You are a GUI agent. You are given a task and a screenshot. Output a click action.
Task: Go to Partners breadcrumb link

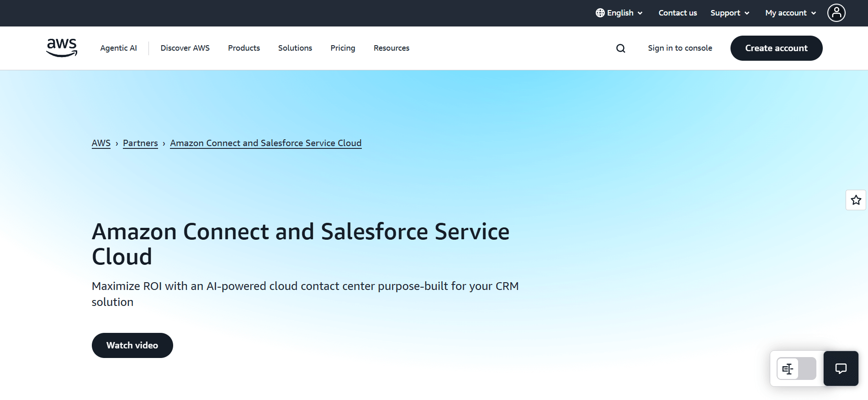140,143
